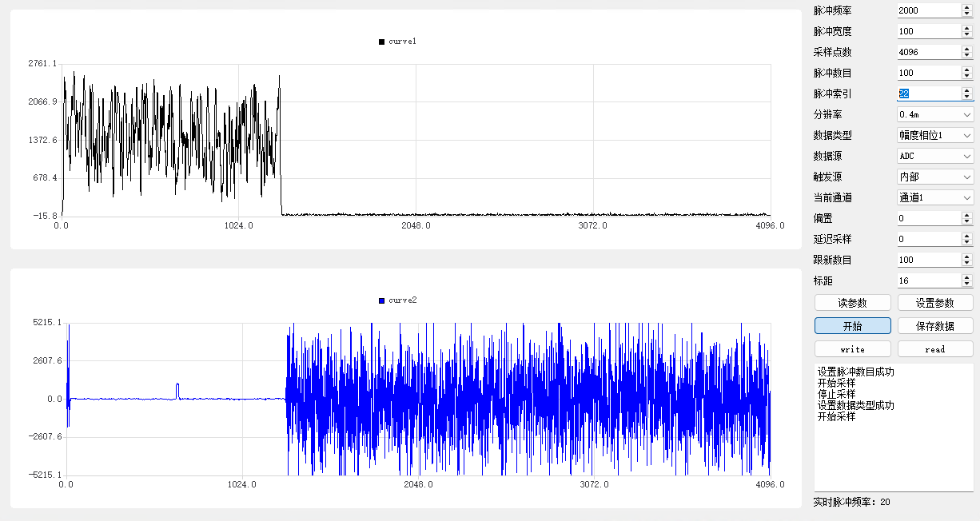Decrease 脉冲索引 using the down arrow

[966, 97]
